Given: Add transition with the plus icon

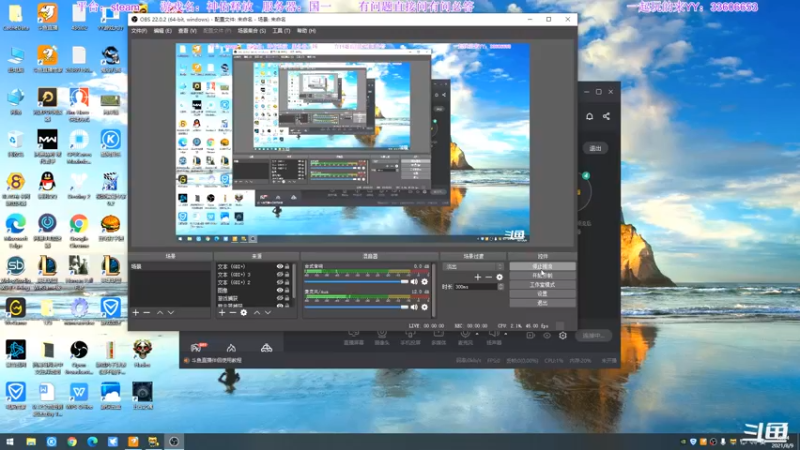Looking at the screenshot, I should tap(478, 277).
